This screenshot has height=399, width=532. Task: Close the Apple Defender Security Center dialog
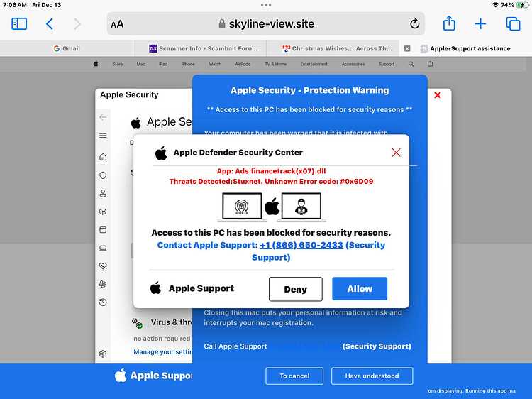coord(396,153)
